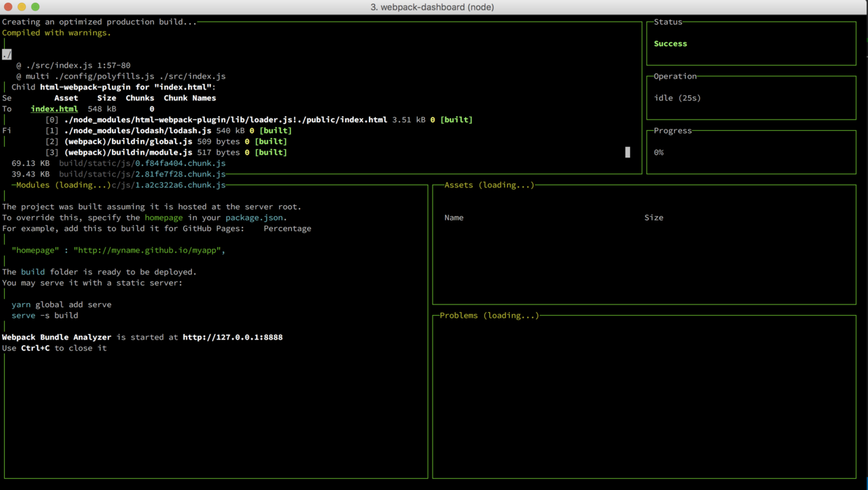Select the Status panel Success text
The image size is (868, 490).
coord(670,43)
